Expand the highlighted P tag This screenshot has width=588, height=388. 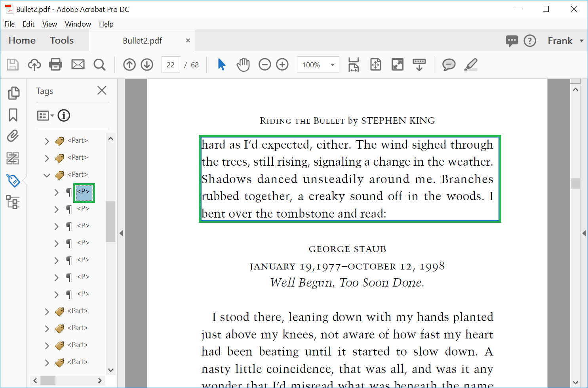click(x=56, y=192)
